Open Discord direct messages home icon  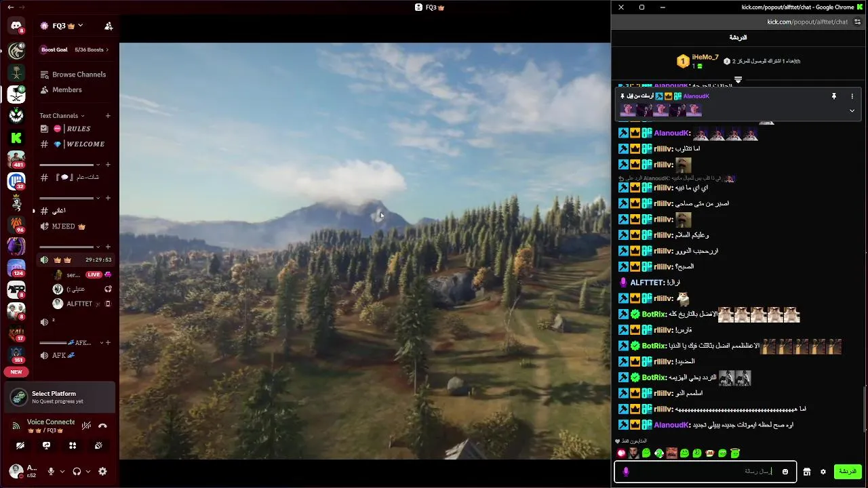pyautogui.click(x=16, y=26)
